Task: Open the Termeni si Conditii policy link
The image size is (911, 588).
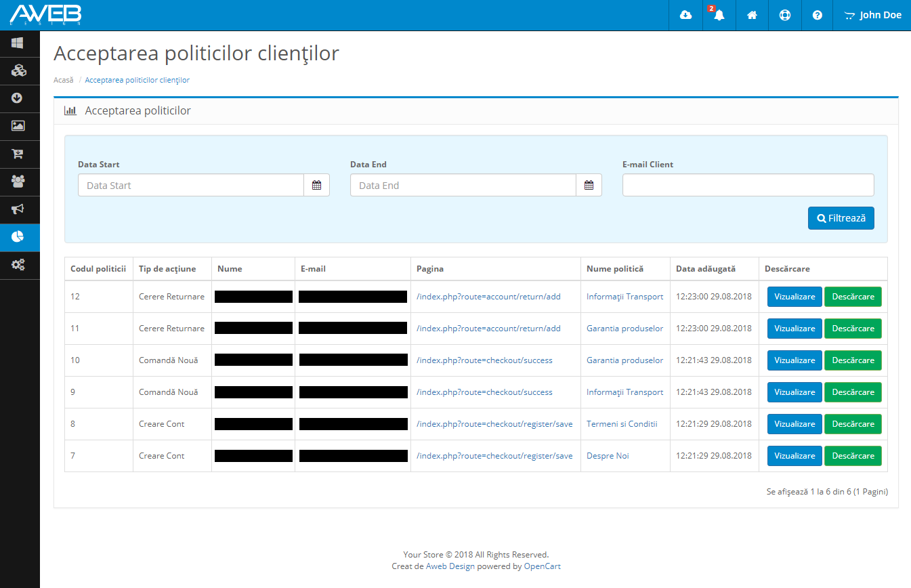Action: [622, 424]
